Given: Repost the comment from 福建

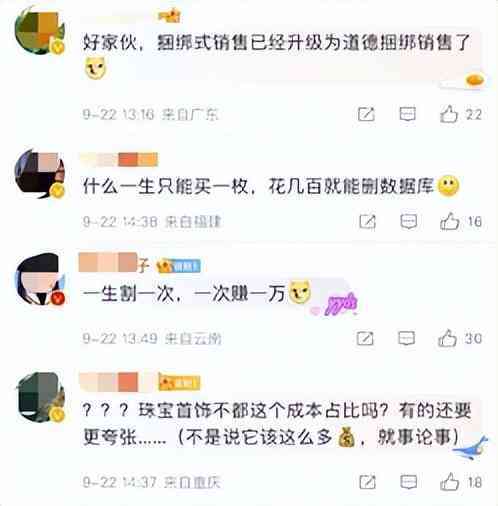Looking at the screenshot, I should tap(367, 222).
